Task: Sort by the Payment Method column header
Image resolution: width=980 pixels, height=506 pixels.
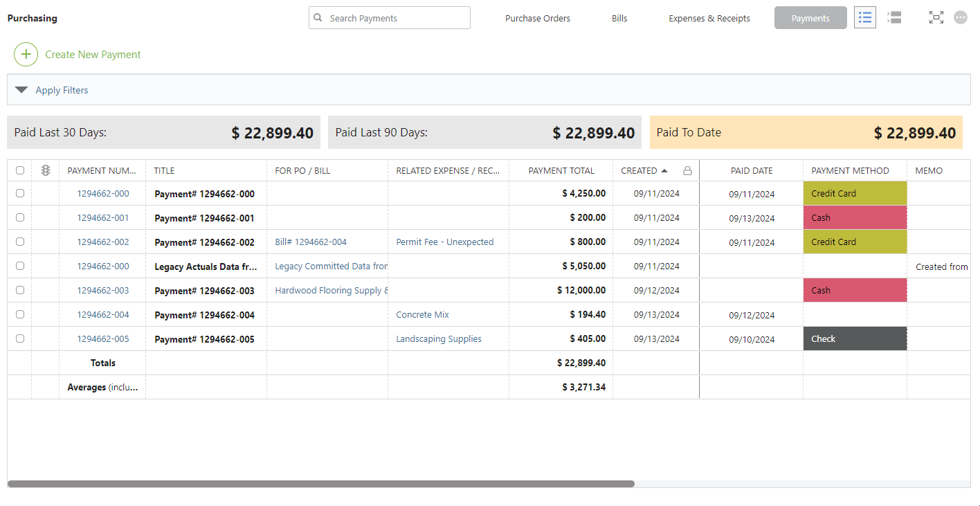Action: (x=850, y=170)
